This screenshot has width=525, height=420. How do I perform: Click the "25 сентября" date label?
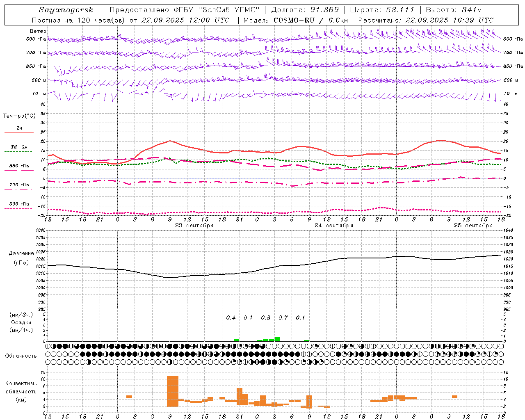pyautogui.click(x=473, y=226)
